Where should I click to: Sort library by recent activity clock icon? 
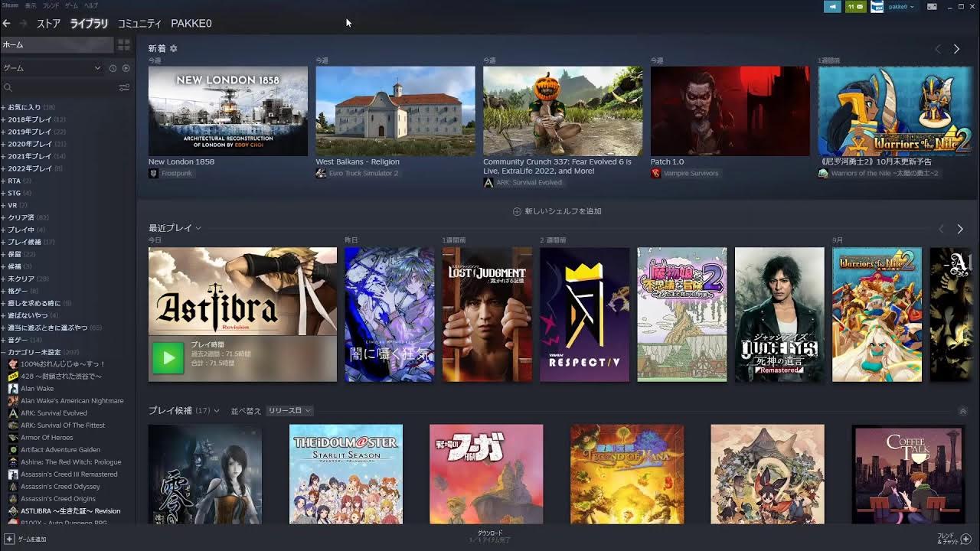[x=113, y=68]
